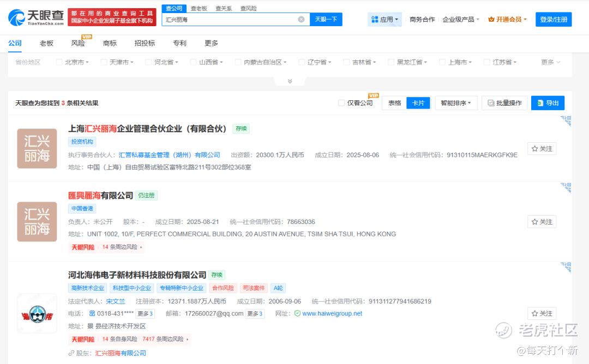This screenshot has height=364, width=589.
Task: Check the 北京市 region checkbox
Action: (59, 62)
